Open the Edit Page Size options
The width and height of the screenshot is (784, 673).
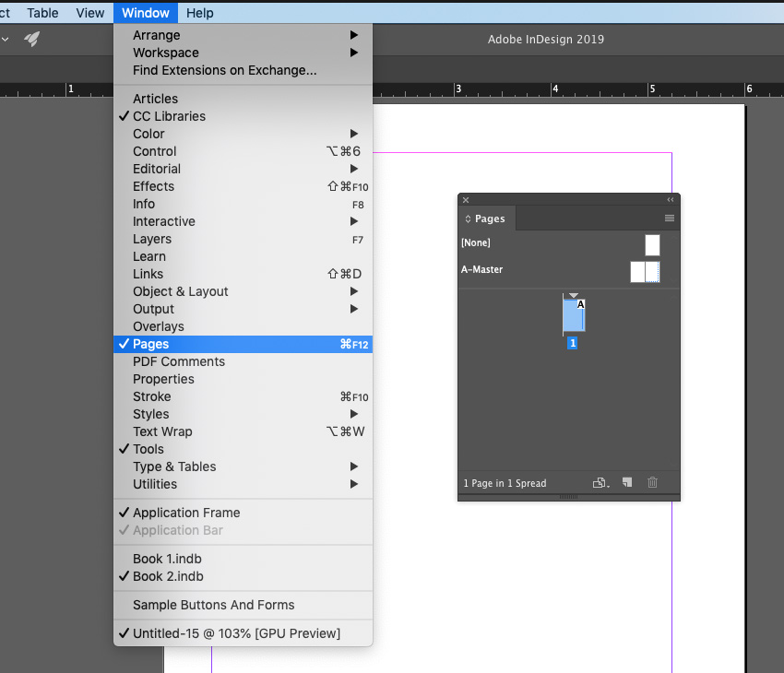point(598,482)
